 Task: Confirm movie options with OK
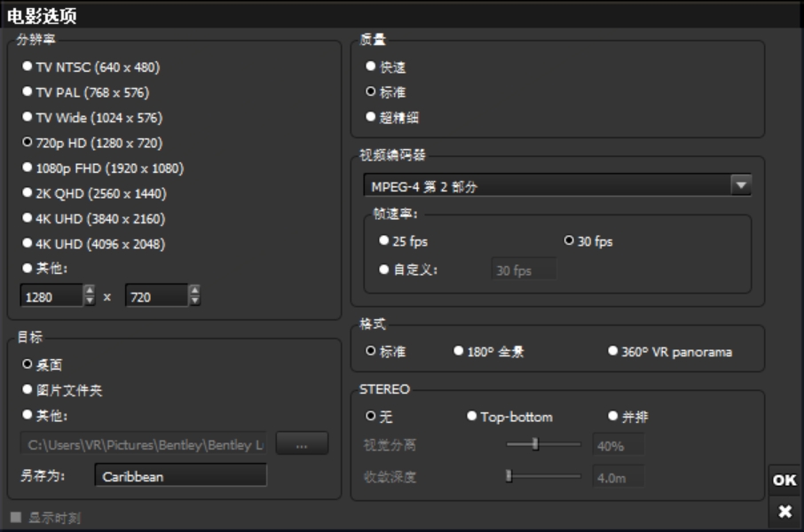[x=784, y=481]
